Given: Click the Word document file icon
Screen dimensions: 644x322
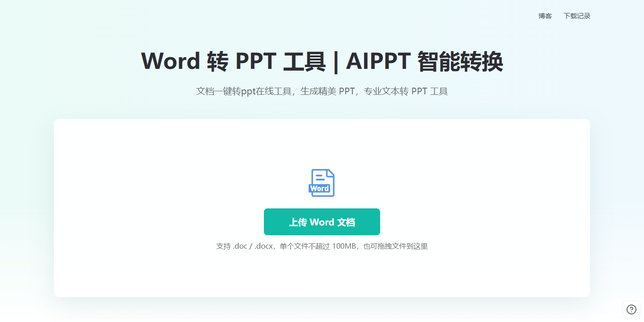Looking at the screenshot, I should (x=322, y=183).
